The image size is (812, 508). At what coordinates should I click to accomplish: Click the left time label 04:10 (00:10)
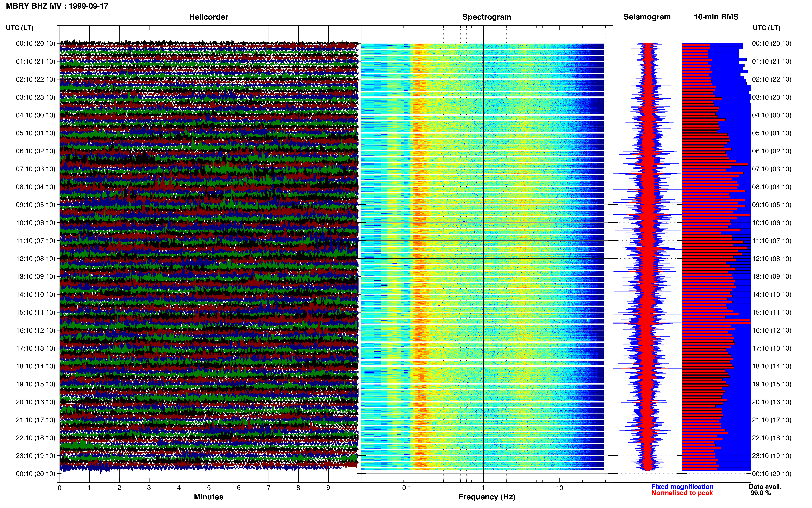36,115
